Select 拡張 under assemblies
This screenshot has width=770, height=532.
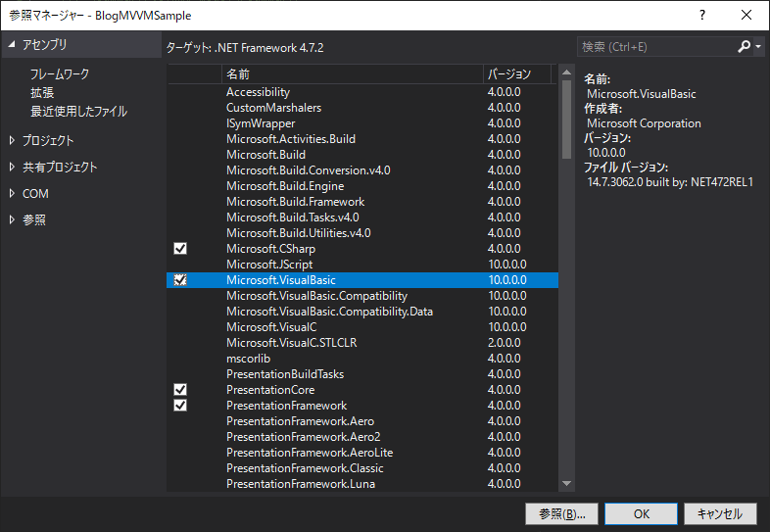pyautogui.click(x=42, y=93)
